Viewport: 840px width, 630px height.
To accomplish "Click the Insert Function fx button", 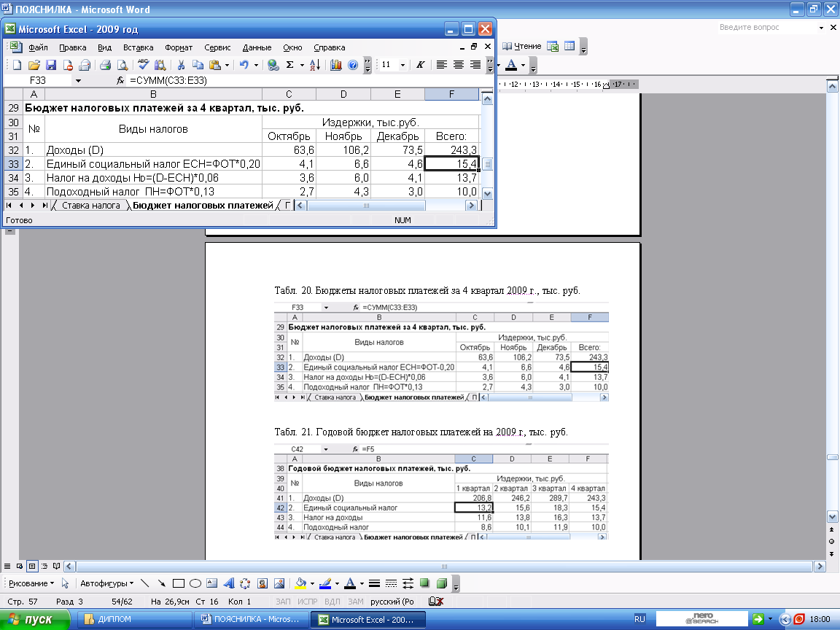I will (x=120, y=80).
